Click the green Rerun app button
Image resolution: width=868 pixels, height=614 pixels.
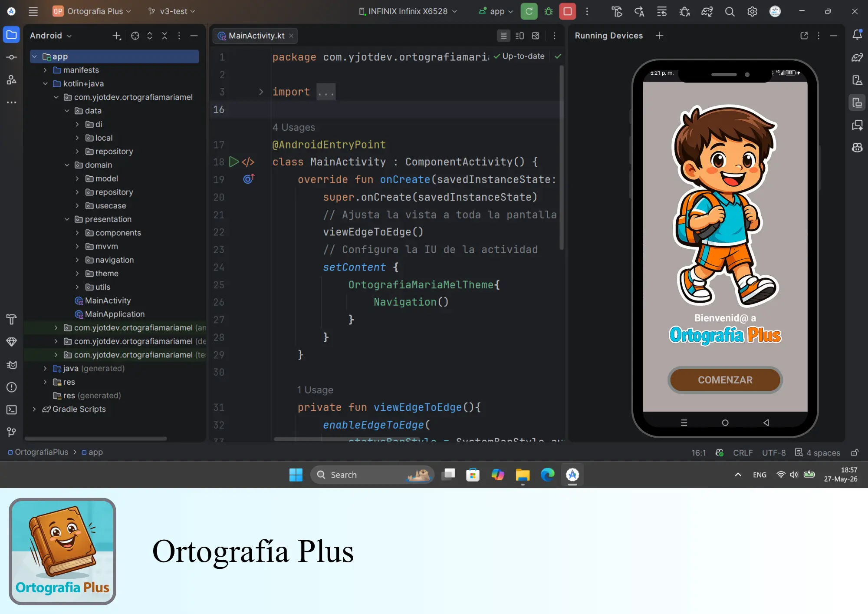click(529, 11)
